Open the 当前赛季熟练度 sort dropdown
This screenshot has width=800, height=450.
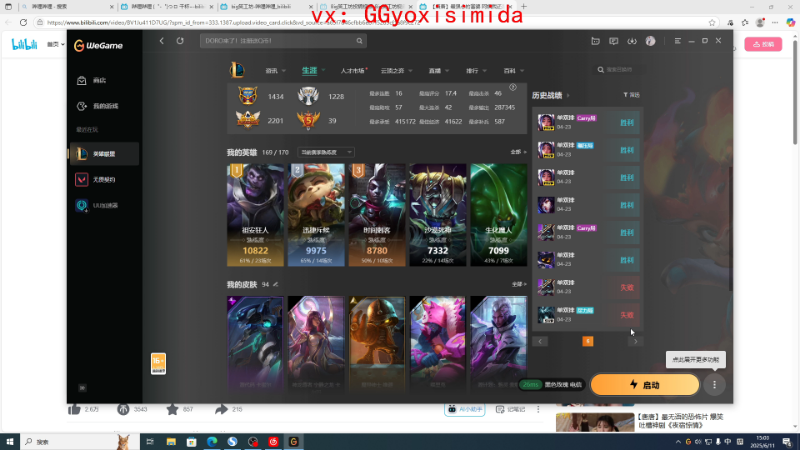pos(326,153)
